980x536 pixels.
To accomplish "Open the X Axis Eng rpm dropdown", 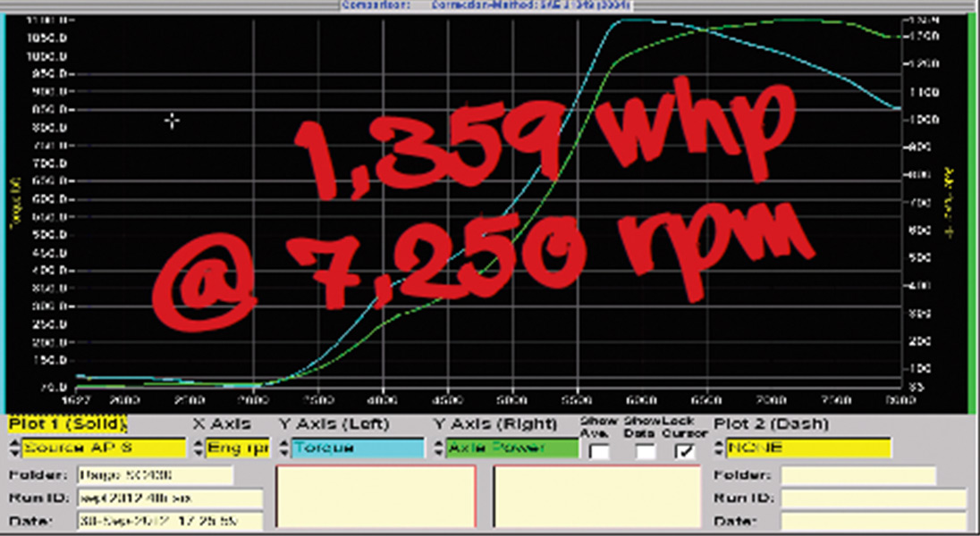I will pyautogui.click(x=238, y=448).
